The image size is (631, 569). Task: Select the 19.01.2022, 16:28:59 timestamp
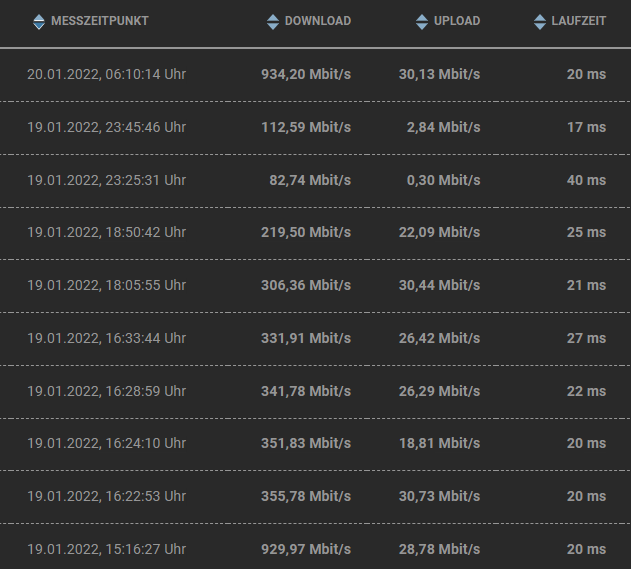(107, 391)
